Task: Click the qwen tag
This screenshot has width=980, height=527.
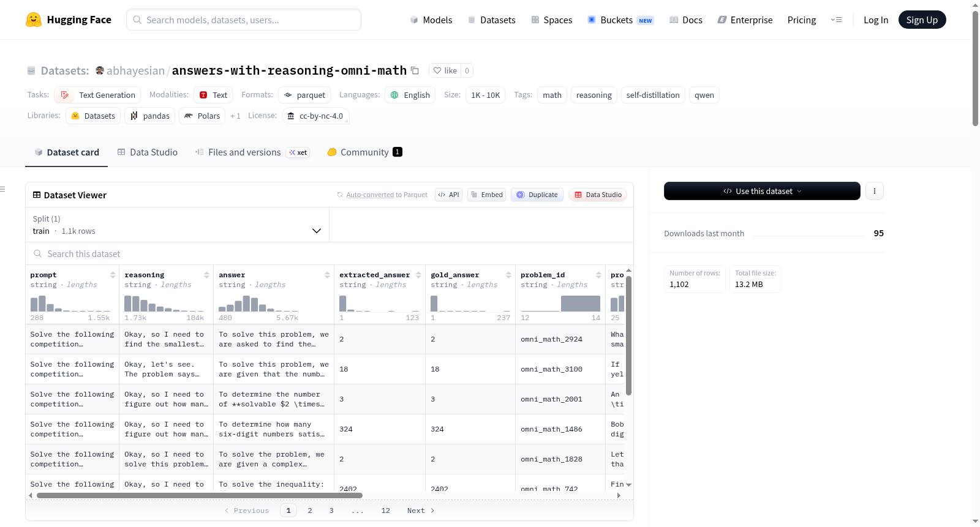Action: coord(704,95)
